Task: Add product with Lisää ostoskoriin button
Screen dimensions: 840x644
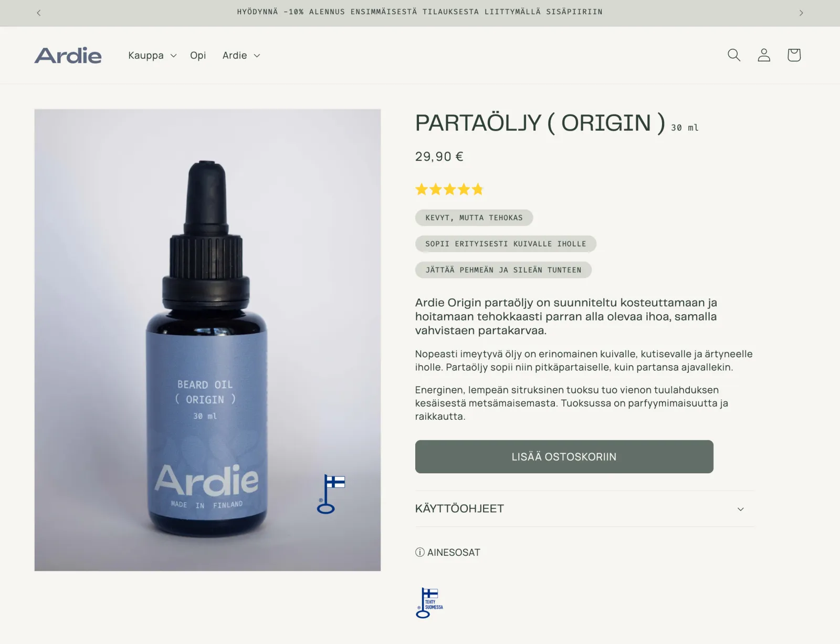Action: click(564, 456)
